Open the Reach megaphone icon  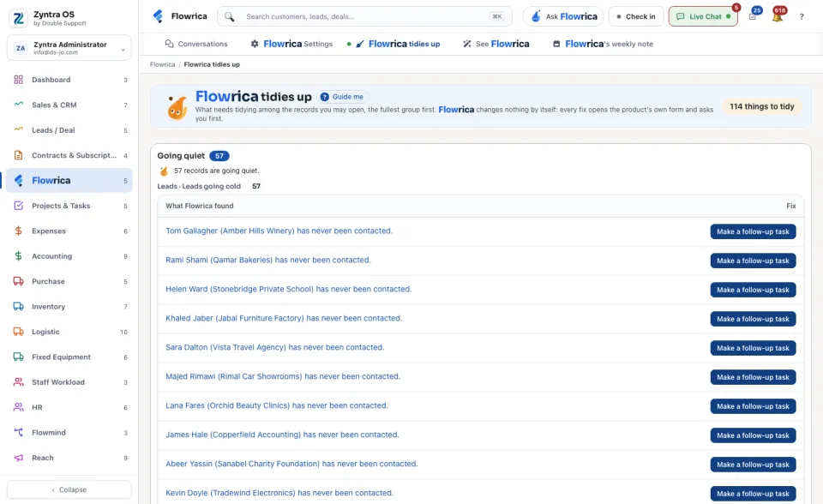tap(18, 458)
